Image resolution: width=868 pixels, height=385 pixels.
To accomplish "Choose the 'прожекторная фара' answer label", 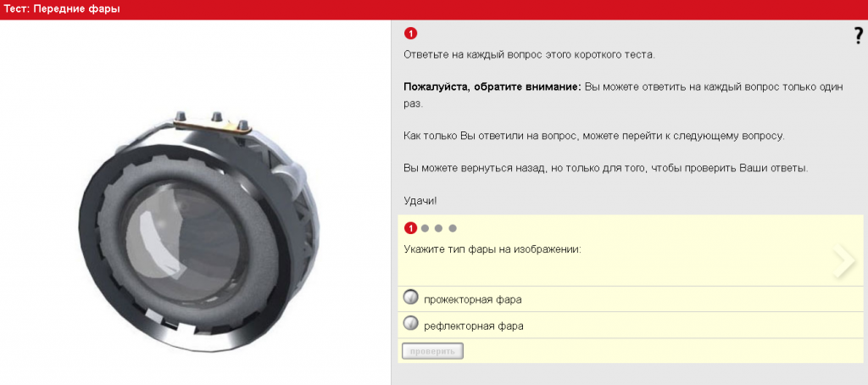I will coord(473,299).
